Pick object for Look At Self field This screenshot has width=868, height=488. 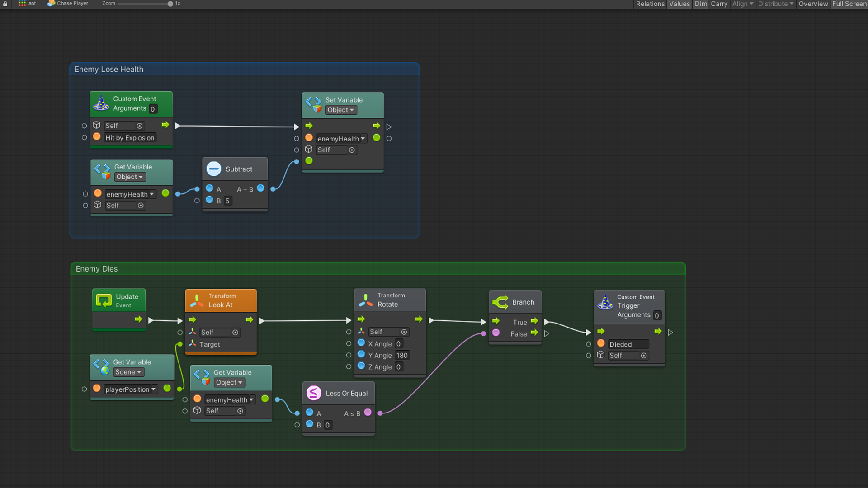(x=235, y=333)
